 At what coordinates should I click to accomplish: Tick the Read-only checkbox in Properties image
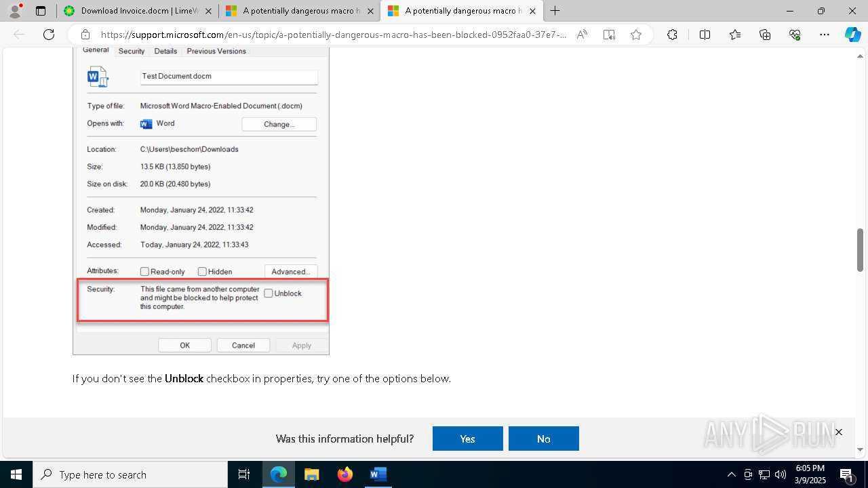(x=144, y=272)
